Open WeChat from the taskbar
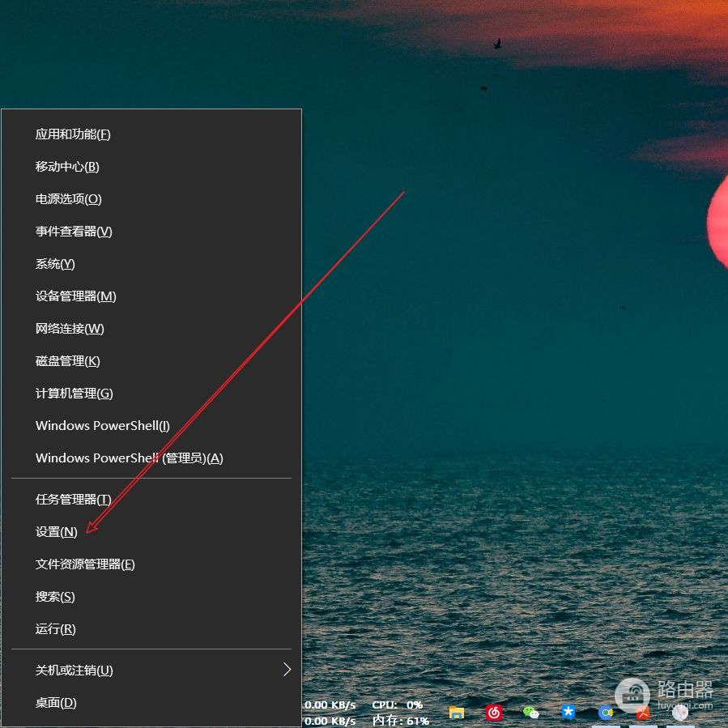 [x=531, y=713]
